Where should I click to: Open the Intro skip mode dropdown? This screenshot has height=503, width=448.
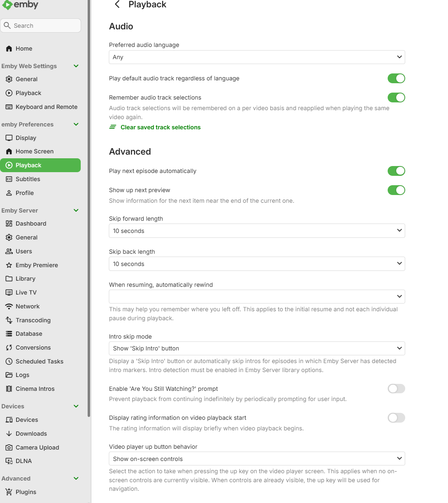[257, 348]
